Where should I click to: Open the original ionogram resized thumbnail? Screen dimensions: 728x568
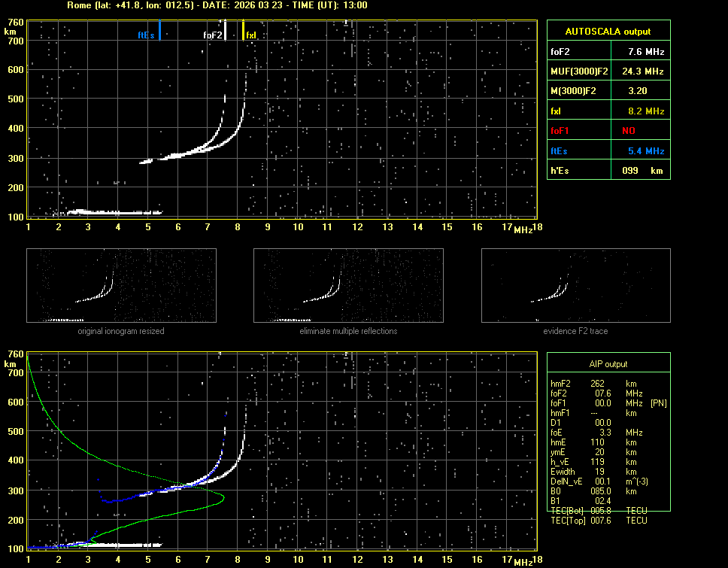(121, 285)
